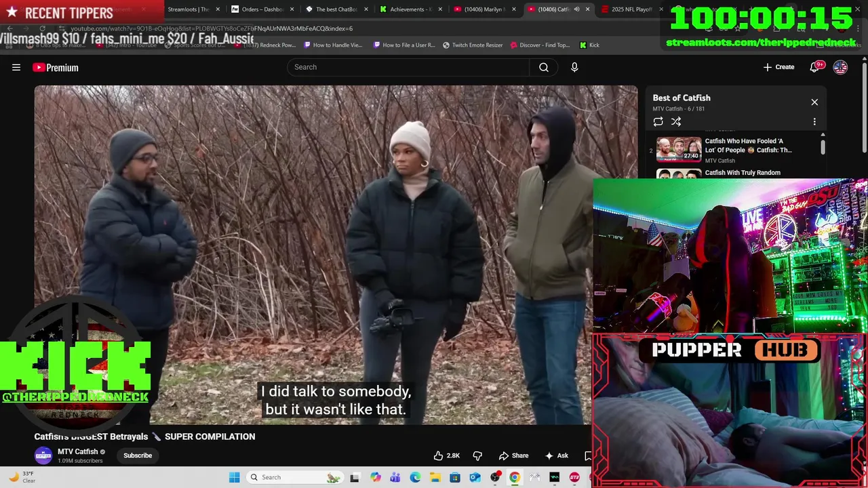
Task: Click the Windows taskbar search box
Action: click(294, 477)
